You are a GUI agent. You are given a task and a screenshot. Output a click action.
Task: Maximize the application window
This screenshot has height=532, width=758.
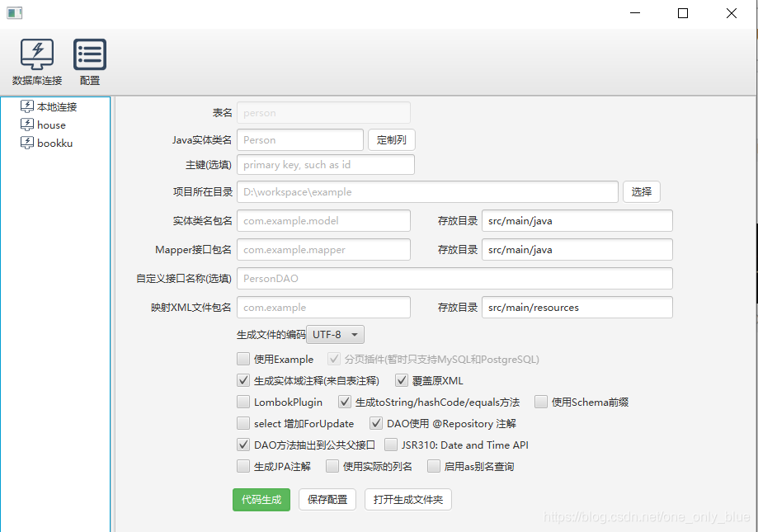[683, 13]
